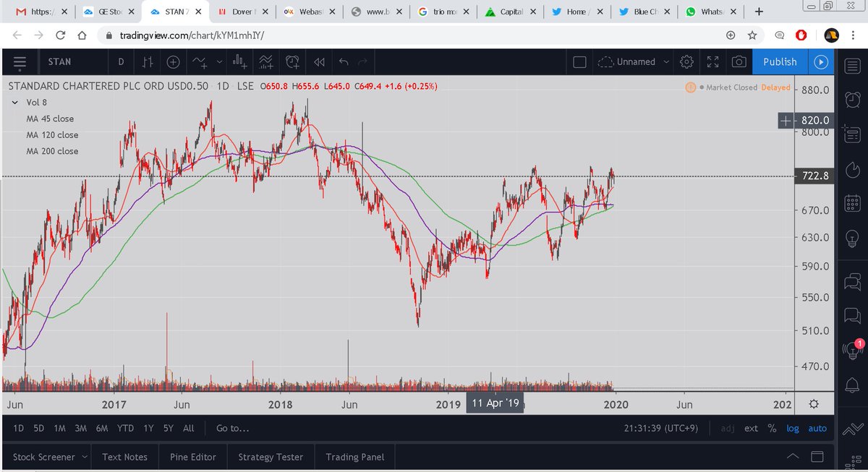Expand the indicator templates dropdown arrow
This screenshot has height=472, width=868.
(221, 62)
